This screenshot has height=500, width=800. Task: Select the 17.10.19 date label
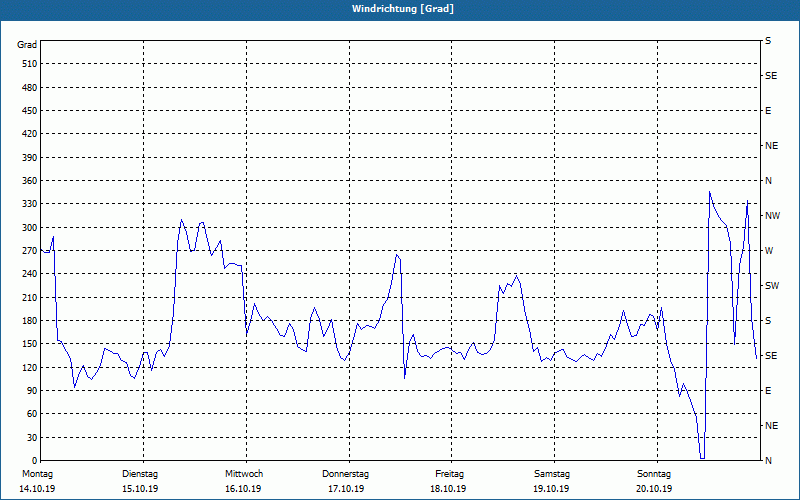click(x=346, y=489)
